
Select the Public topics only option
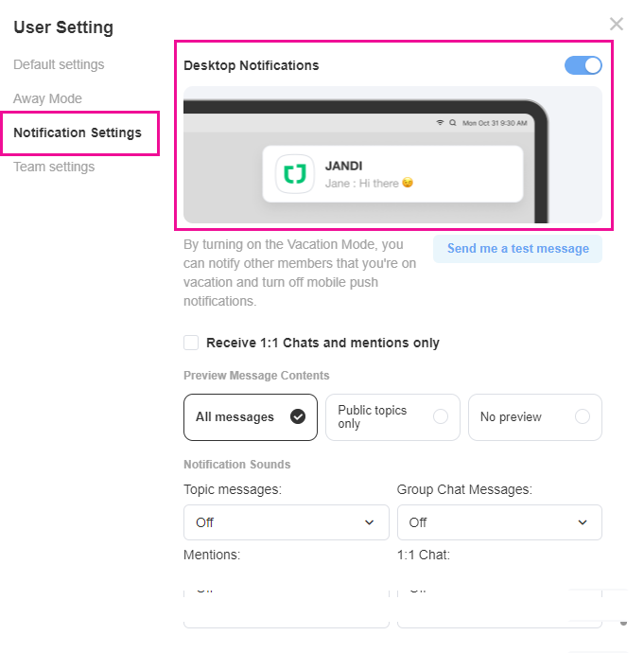point(392,417)
